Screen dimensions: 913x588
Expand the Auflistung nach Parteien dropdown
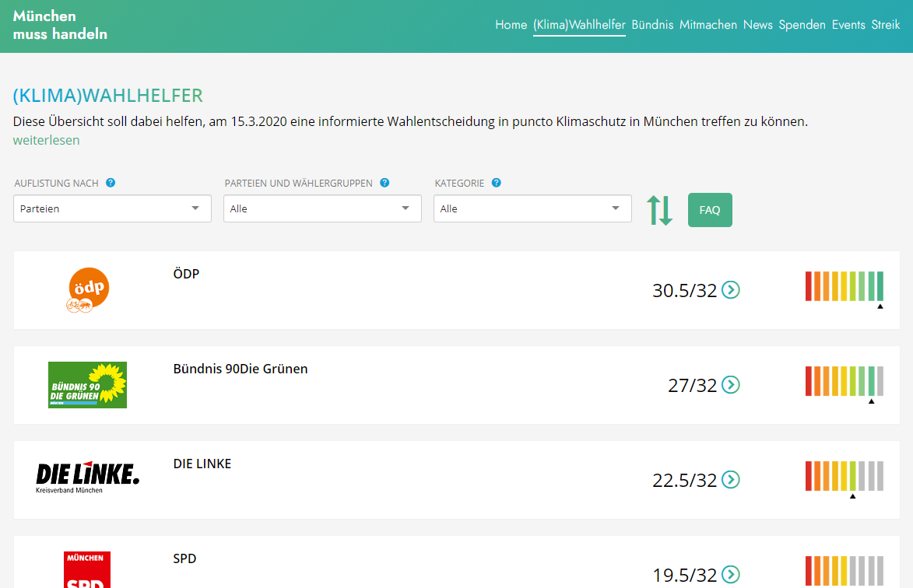coord(112,208)
